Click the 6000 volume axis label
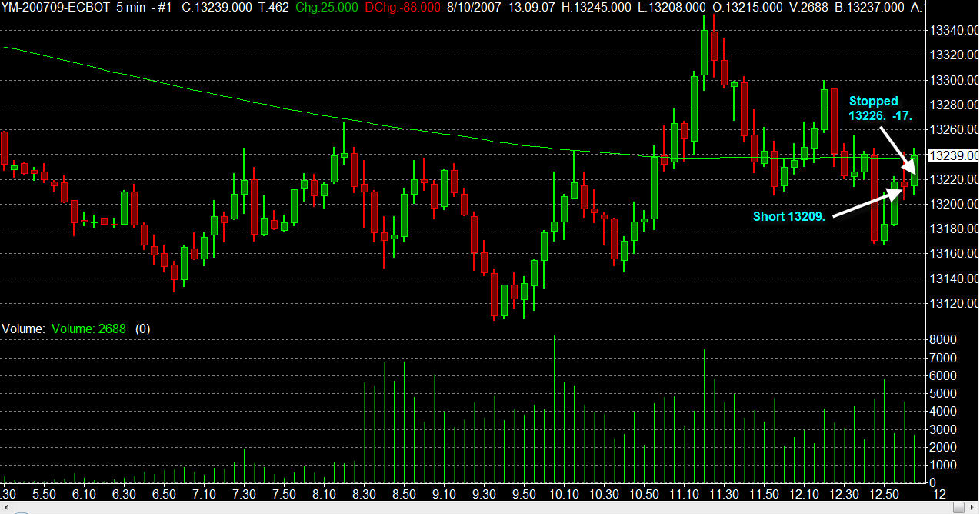The width and height of the screenshot is (980, 514). 943,375
